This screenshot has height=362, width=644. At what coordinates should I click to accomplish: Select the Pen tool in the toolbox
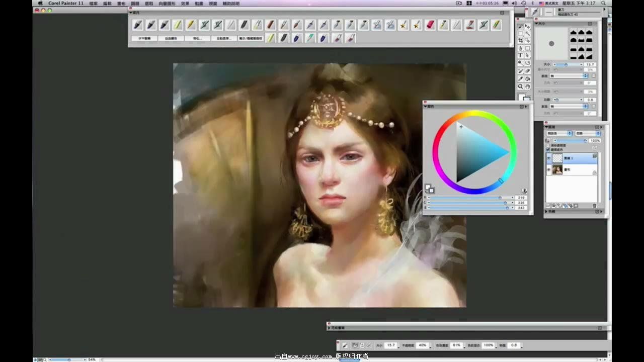click(x=520, y=48)
